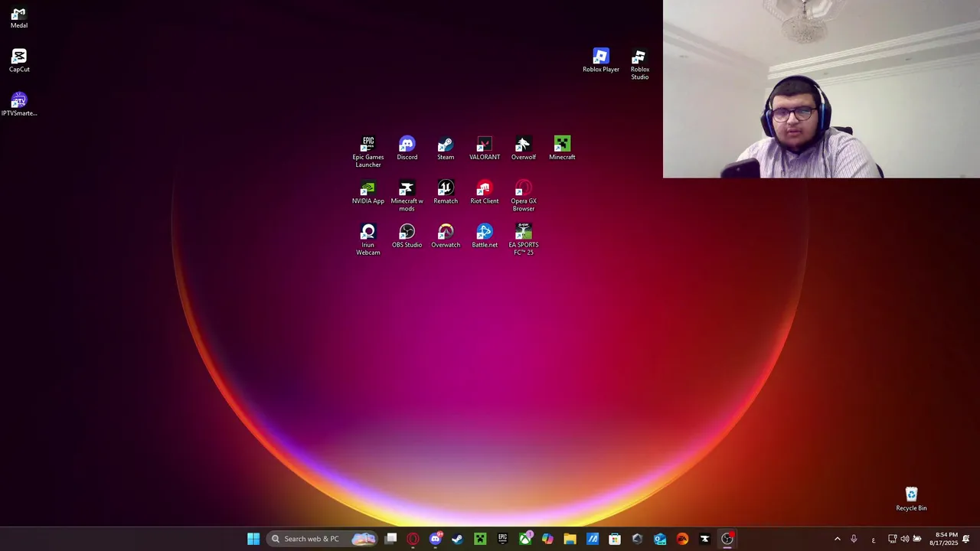Open File Explorer from the taskbar
The height and width of the screenshot is (551, 980).
[x=570, y=539]
